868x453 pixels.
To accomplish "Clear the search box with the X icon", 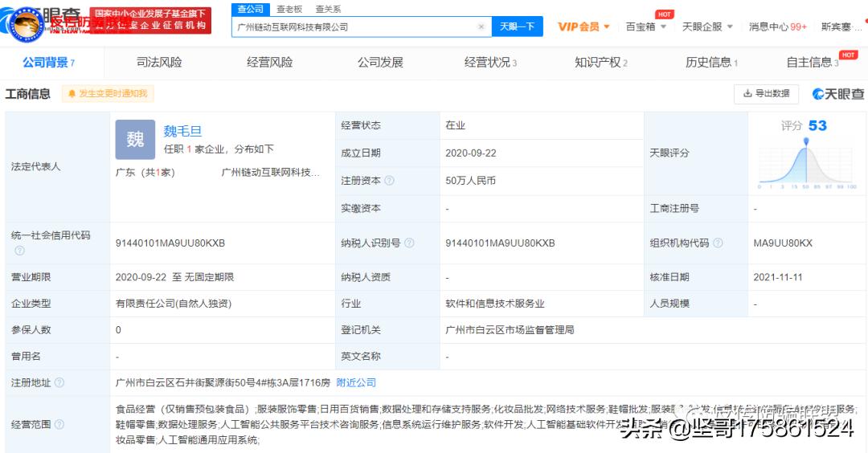I will click(481, 27).
